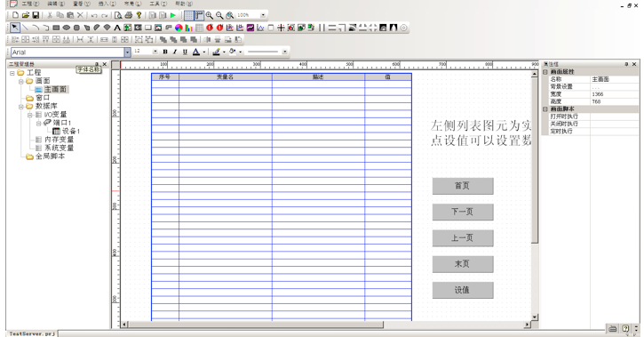Screen dimensions: 644x337
Task: Select the purple trend curve tool
Action: (x=250, y=28)
